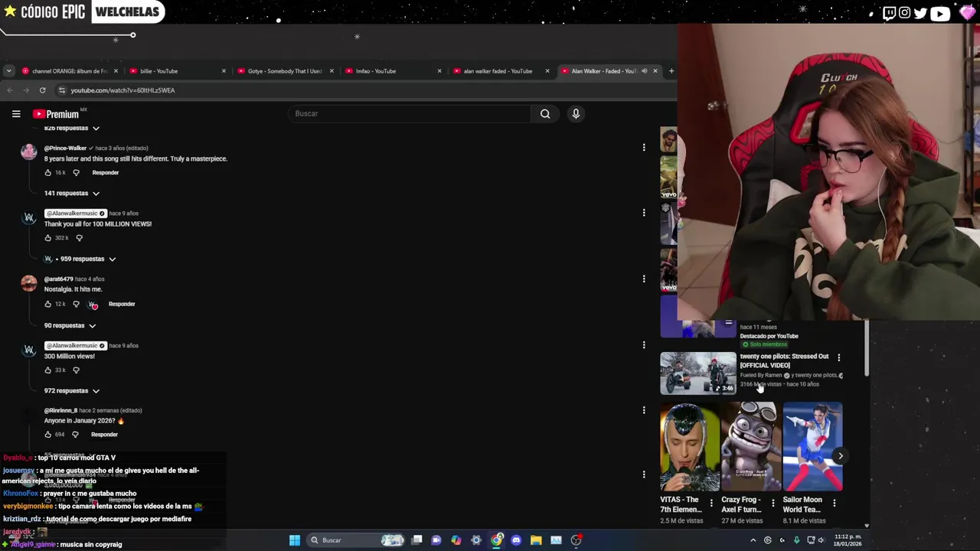Open options for Crazy Frog short

[x=773, y=503]
